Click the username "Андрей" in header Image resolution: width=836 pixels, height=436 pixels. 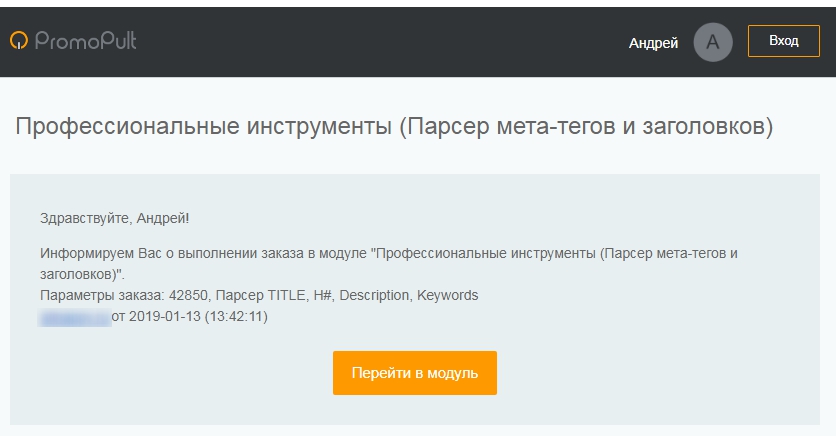[653, 43]
